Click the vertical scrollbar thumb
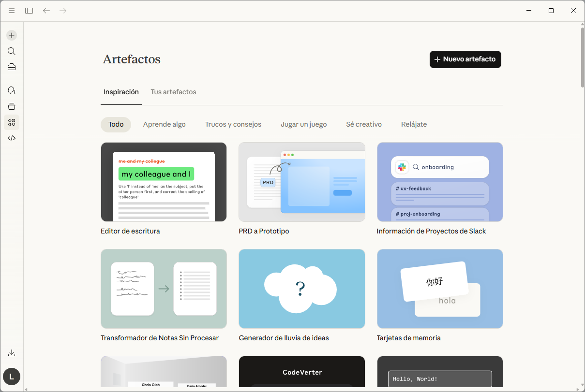The height and width of the screenshot is (392, 585). [x=582, y=58]
